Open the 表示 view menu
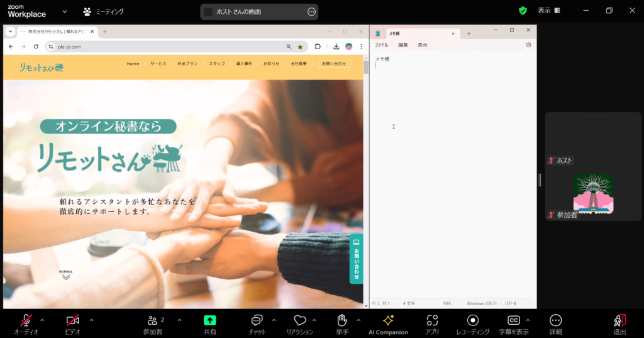 click(548, 11)
